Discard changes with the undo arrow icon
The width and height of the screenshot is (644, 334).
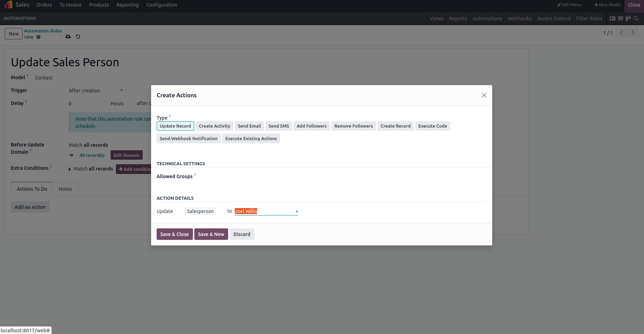click(78, 37)
